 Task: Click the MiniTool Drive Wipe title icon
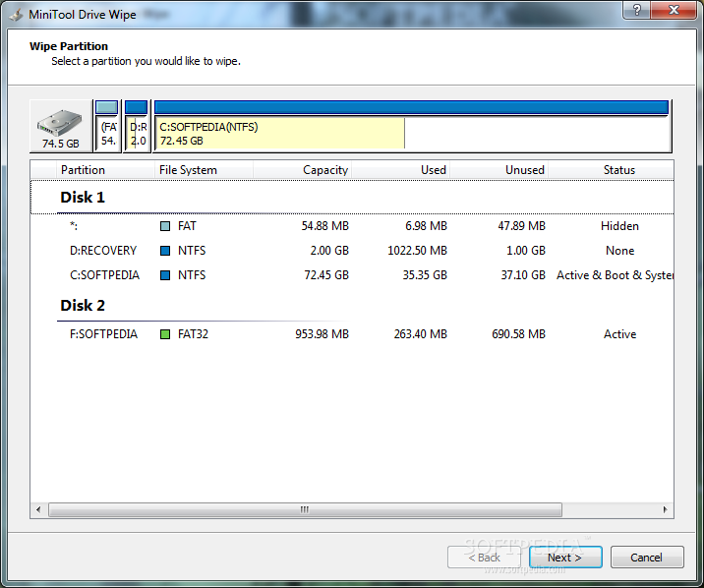tap(17, 15)
